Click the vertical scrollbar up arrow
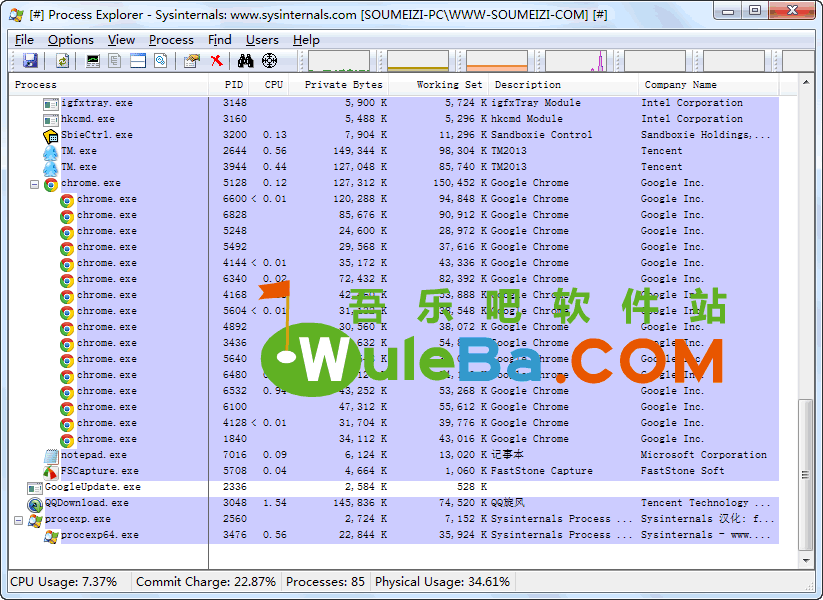The width and height of the screenshot is (823, 600). [x=806, y=82]
